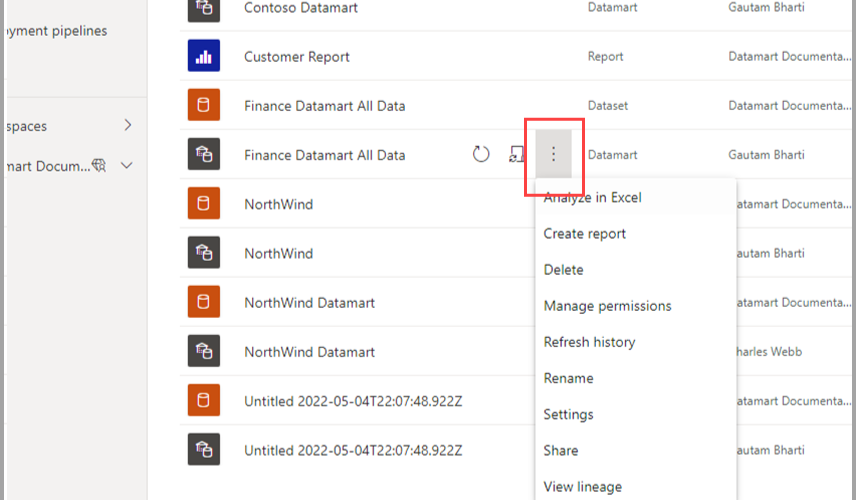
Task: Open the Customer Report name link
Action: tap(296, 57)
